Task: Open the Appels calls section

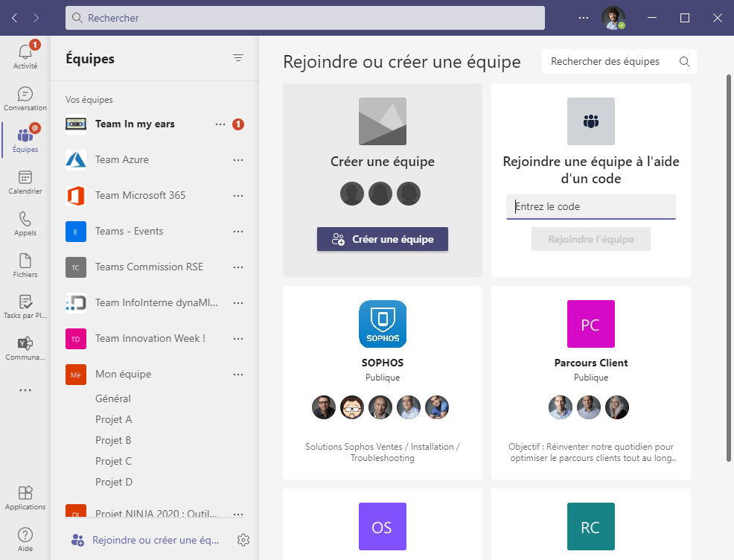Action: point(25,224)
